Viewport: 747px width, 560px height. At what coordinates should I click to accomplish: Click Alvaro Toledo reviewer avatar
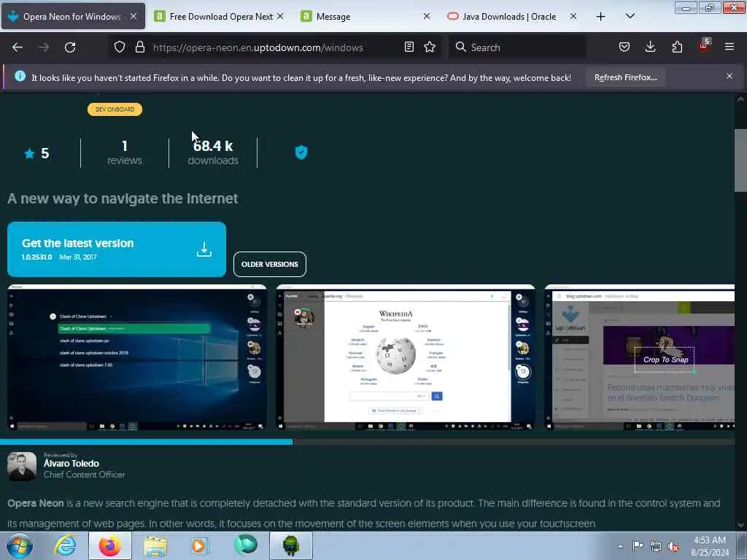[x=22, y=466]
